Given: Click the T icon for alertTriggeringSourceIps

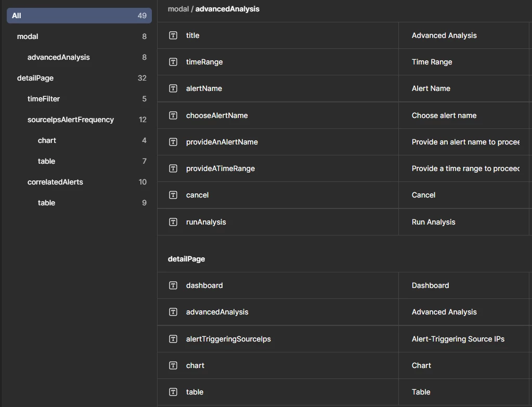Looking at the screenshot, I should 173,338.
